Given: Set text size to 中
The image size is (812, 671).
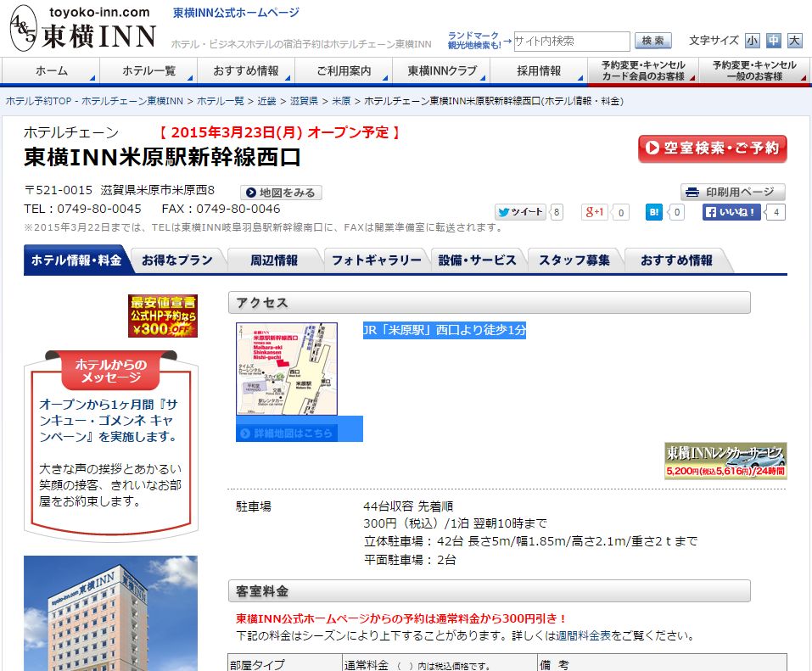Looking at the screenshot, I should tap(773, 41).
